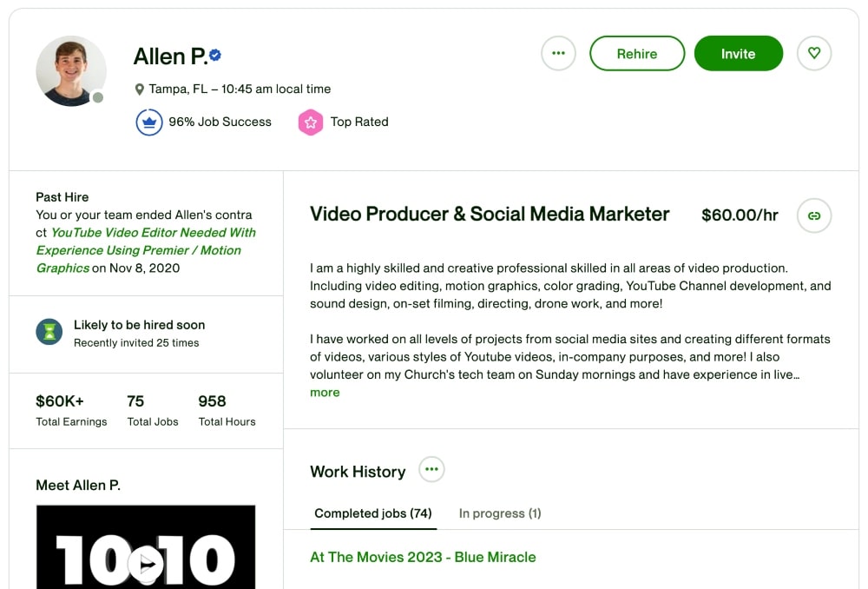
Task: Open At The Movies 2023 - Blue Miracle job
Action: coord(423,557)
